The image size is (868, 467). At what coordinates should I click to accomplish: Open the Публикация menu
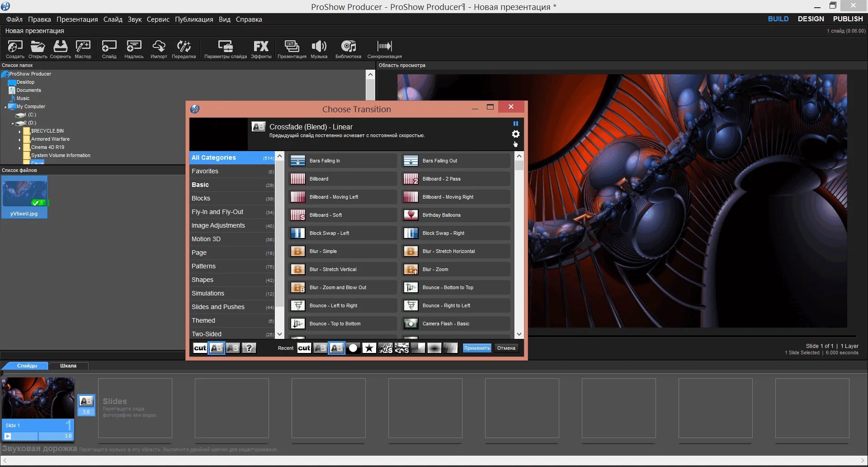tap(194, 19)
